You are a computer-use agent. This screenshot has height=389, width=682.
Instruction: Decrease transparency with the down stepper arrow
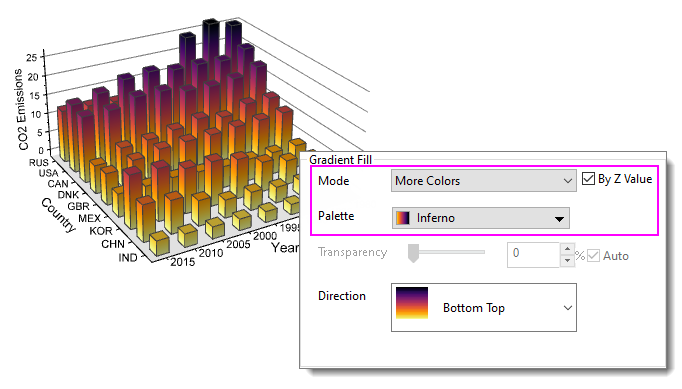click(567, 261)
